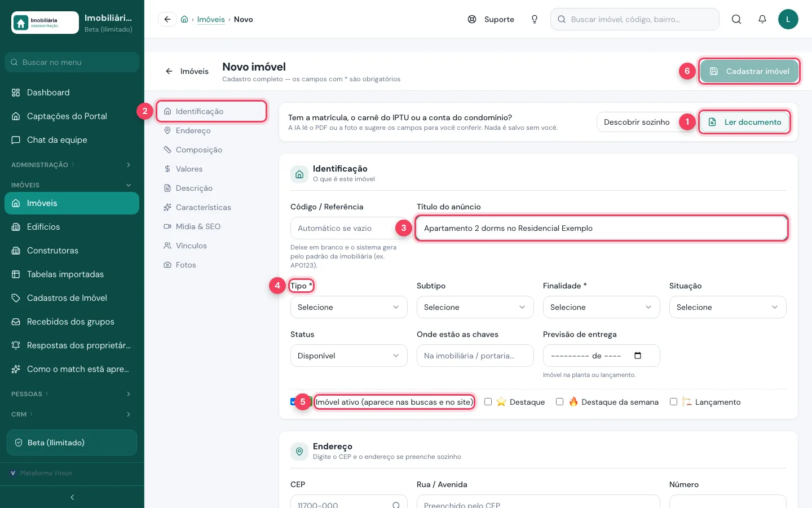Jump to the Valores form section

point(211,169)
